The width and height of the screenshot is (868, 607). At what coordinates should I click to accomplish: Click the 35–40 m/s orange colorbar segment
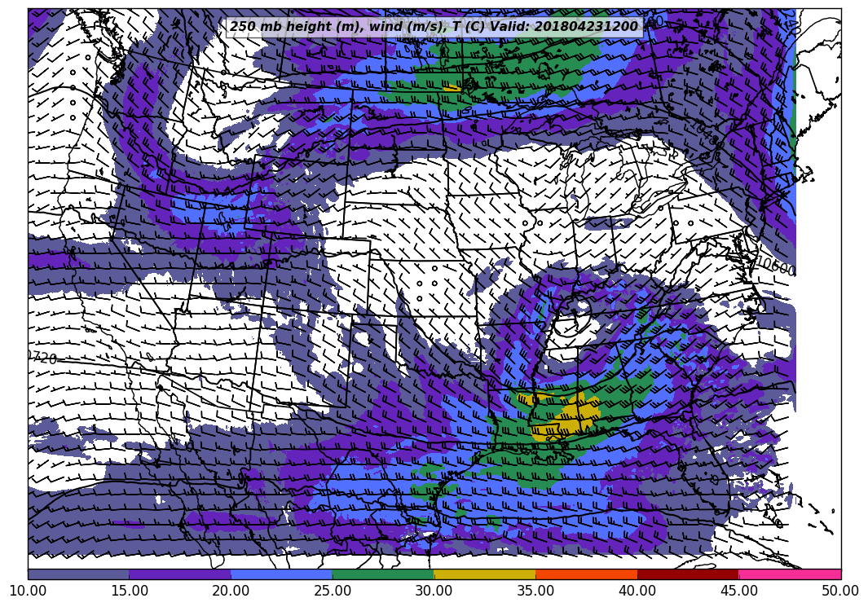click(587, 574)
